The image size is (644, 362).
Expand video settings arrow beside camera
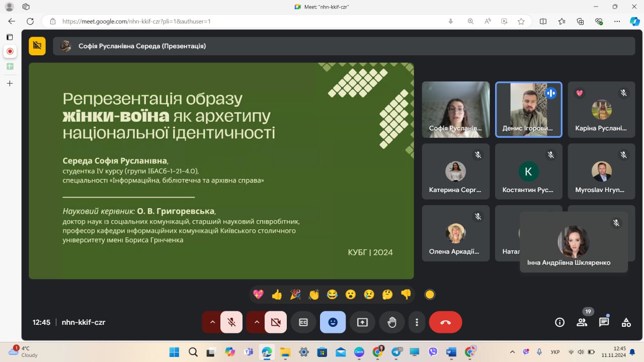coord(256,322)
